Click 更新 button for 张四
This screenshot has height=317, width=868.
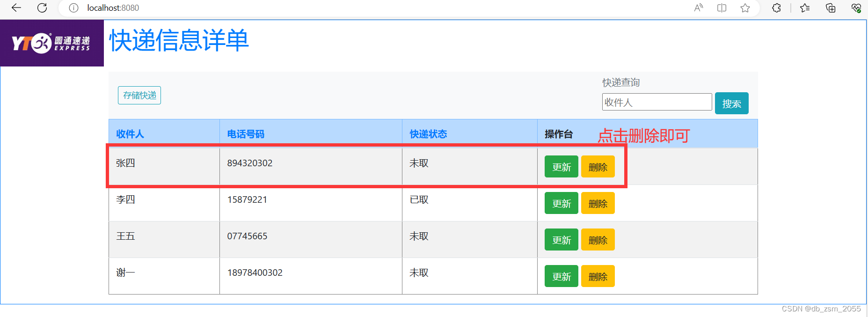point(562,167)
